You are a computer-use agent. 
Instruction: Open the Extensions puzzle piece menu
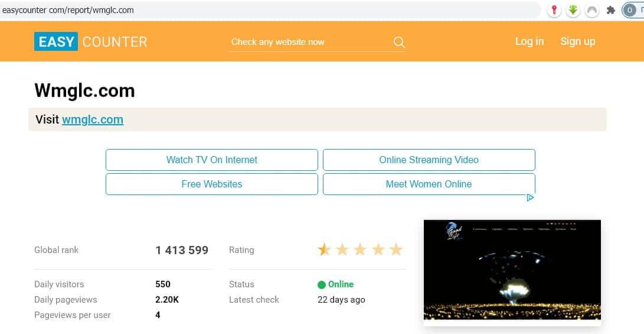click(x=611, y=10)
